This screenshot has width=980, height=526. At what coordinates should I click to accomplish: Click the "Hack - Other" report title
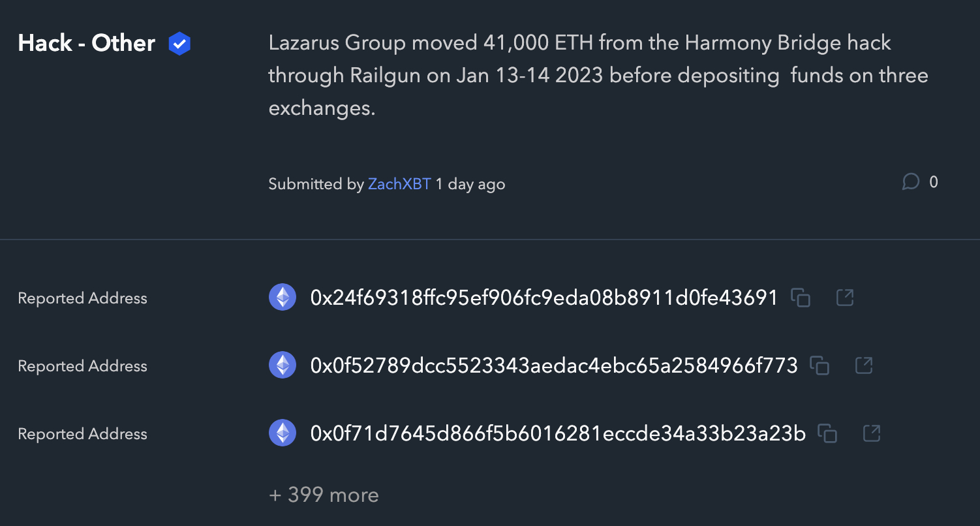pos(87,44)
